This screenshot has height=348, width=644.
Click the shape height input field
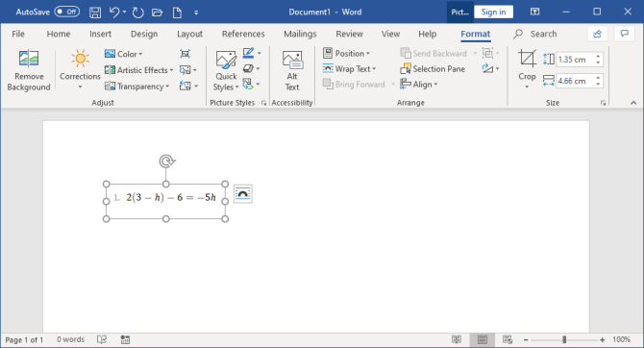[x=576, y=60]
